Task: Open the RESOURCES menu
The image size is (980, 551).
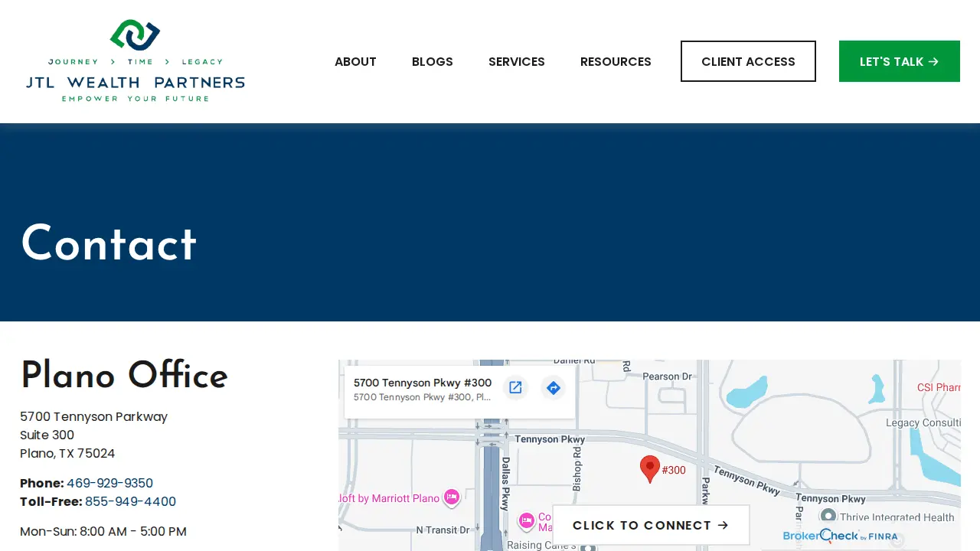Action: point(616,61)
